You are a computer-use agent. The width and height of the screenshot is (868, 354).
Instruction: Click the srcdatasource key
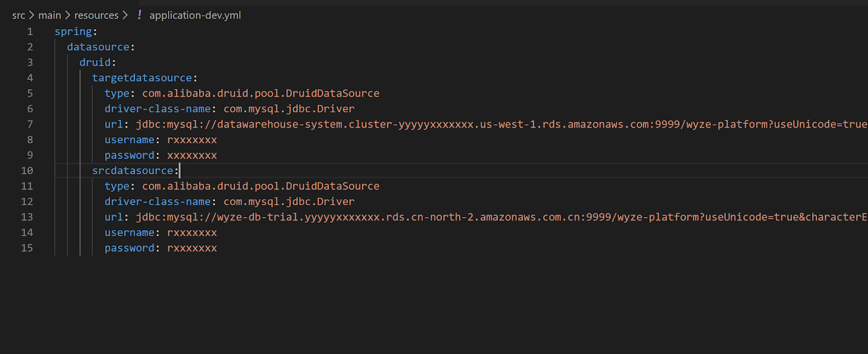pos(132,170)
